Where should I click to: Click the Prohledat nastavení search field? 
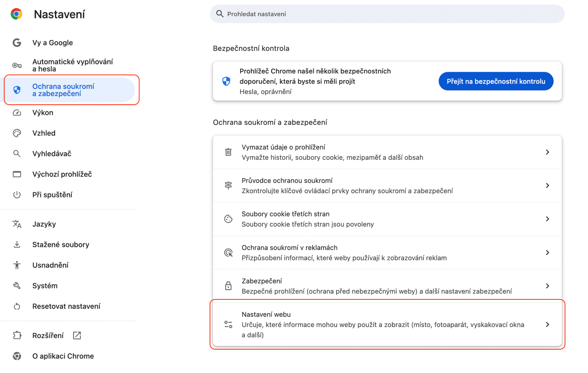[x=385, y=14]
